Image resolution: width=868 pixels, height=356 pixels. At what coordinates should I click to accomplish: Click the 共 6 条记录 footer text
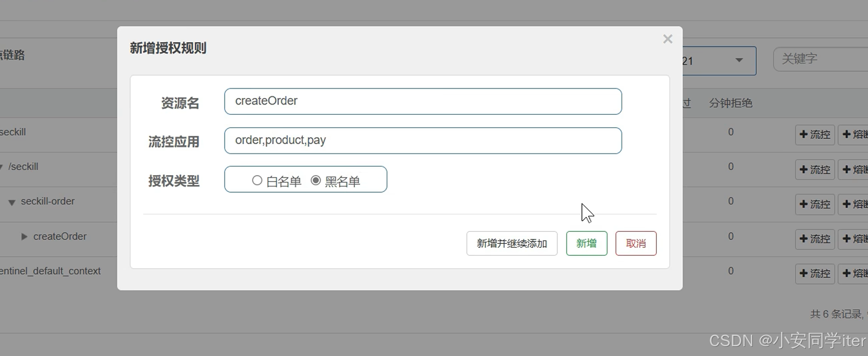836,314
